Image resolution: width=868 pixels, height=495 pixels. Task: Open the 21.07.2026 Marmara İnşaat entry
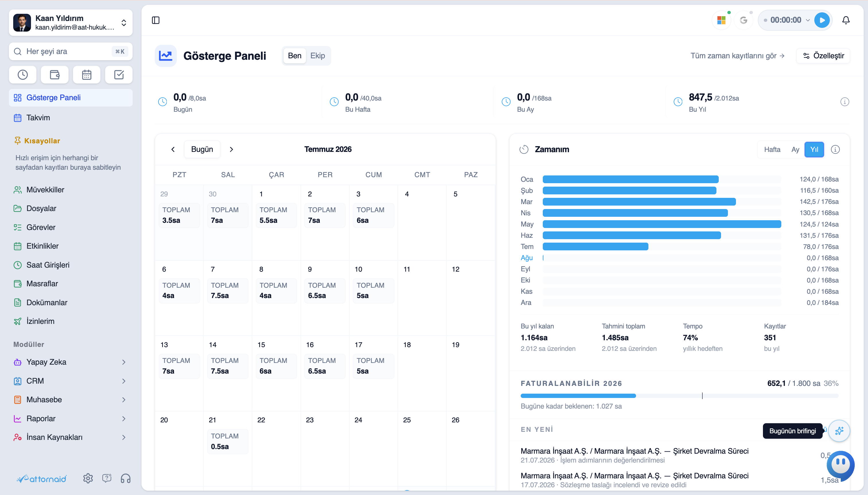pyautogui.click(x=679, y=455)
